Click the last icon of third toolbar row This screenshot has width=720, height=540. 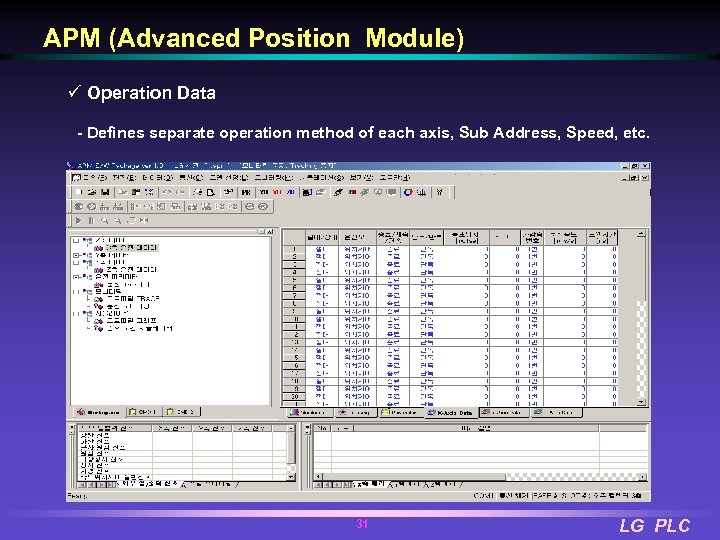[144, 221]
